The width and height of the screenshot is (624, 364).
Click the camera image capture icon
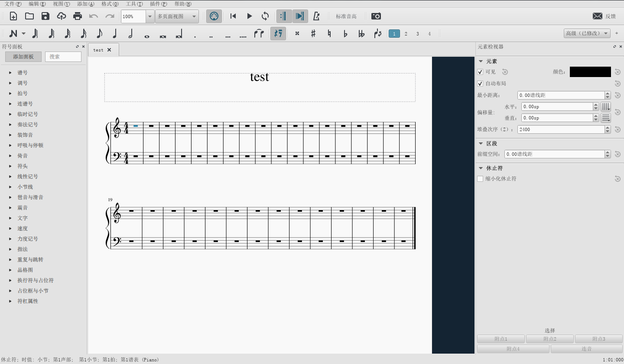pyautogui.click(x=376, y=16)
